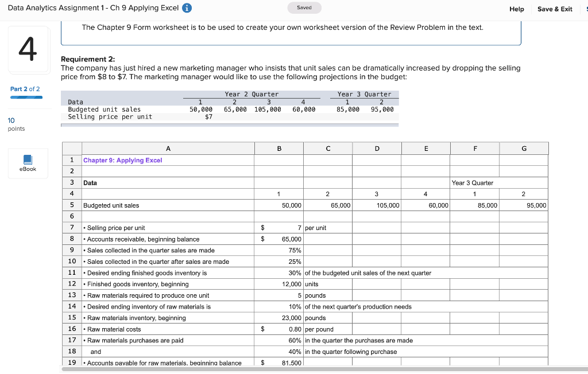
Task: Select column header G in the spreadsheet
Action: pyautogui.click(x=523, y=148)
